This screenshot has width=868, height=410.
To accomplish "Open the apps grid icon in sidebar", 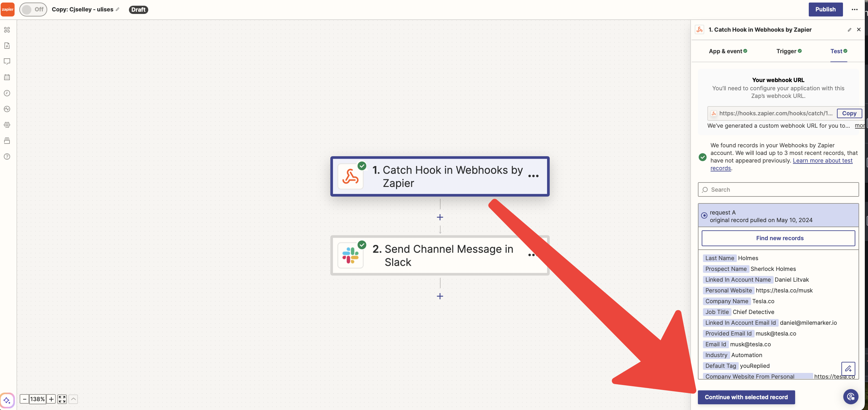I will coord(7,30).
